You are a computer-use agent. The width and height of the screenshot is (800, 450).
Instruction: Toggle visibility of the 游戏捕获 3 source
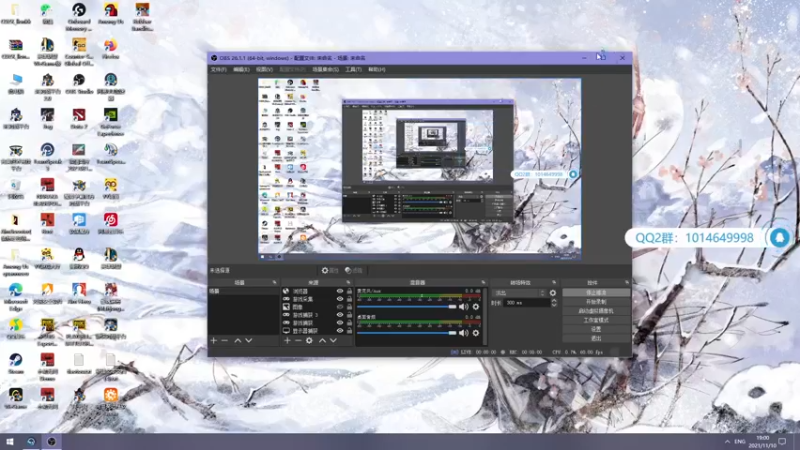[340, 315]
